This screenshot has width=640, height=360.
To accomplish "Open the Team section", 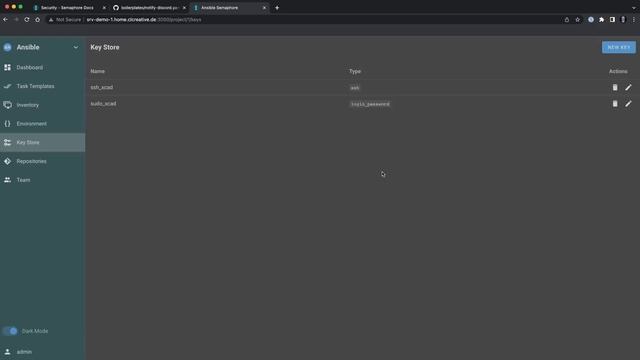I will click(x=42, y=180).
